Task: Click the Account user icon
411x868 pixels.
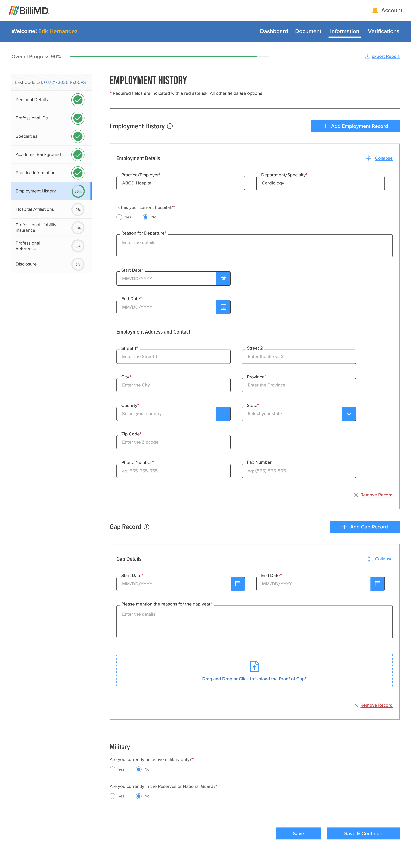Action: pyautogui.click(x=375, y=10)
